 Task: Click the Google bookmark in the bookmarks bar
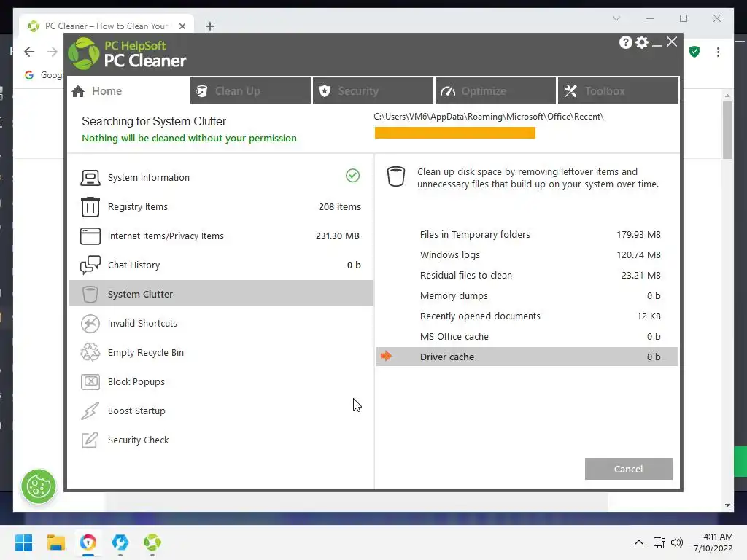pos(44,75)
